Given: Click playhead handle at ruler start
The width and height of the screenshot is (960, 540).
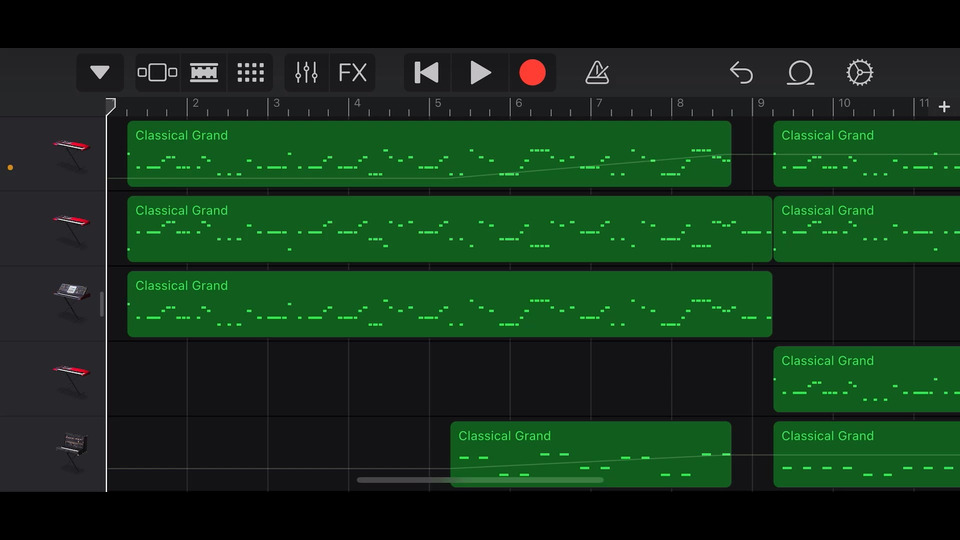Looking at the screenshot, I should coord(110,106).
